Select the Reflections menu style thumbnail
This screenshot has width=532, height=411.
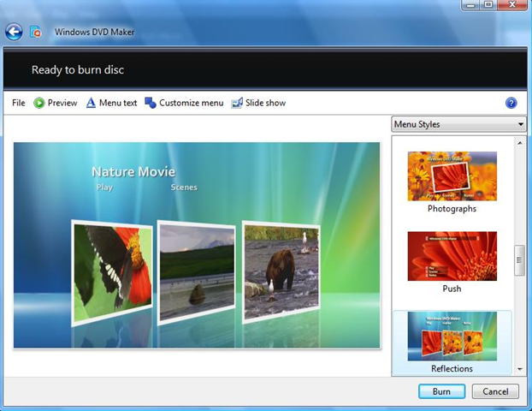pyautogui.click(x=452, y=337)
